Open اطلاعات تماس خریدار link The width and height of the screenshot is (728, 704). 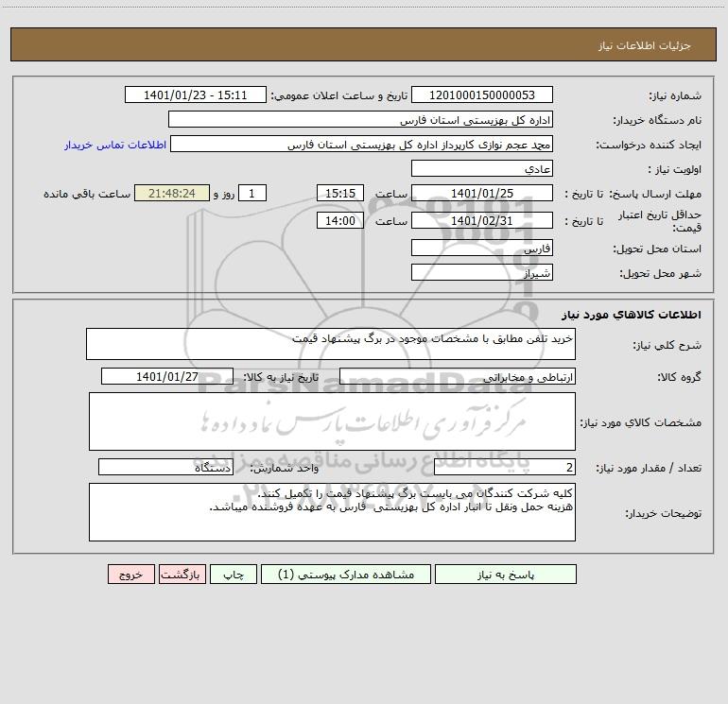click(115, 145)
